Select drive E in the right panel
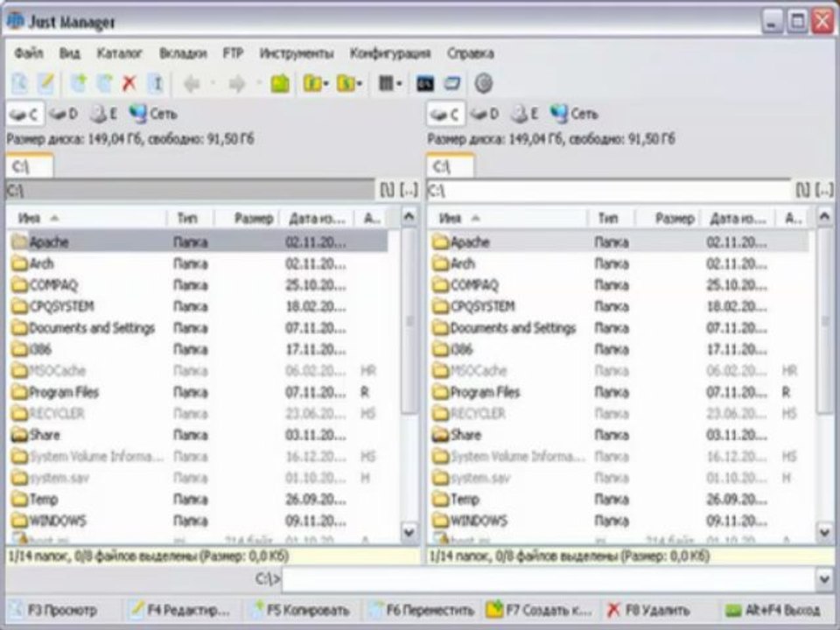 (524, 114)
